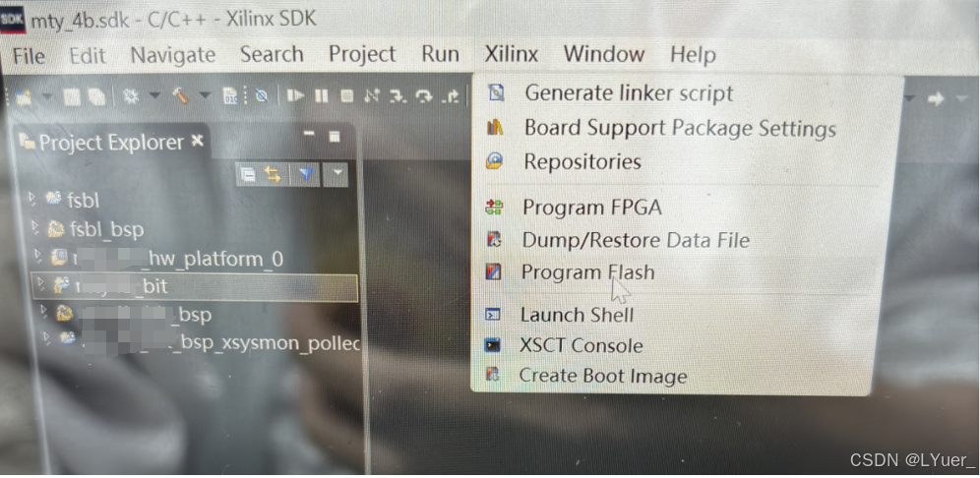Open the Edit menu
The height and width of the screenshot is (478, 980).
click(87, 56)
